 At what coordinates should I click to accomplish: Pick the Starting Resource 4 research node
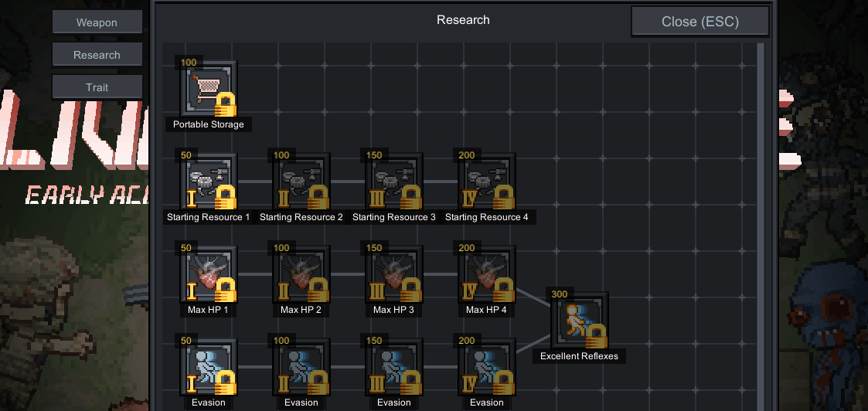pyautogui.click(x=487, y=182)
